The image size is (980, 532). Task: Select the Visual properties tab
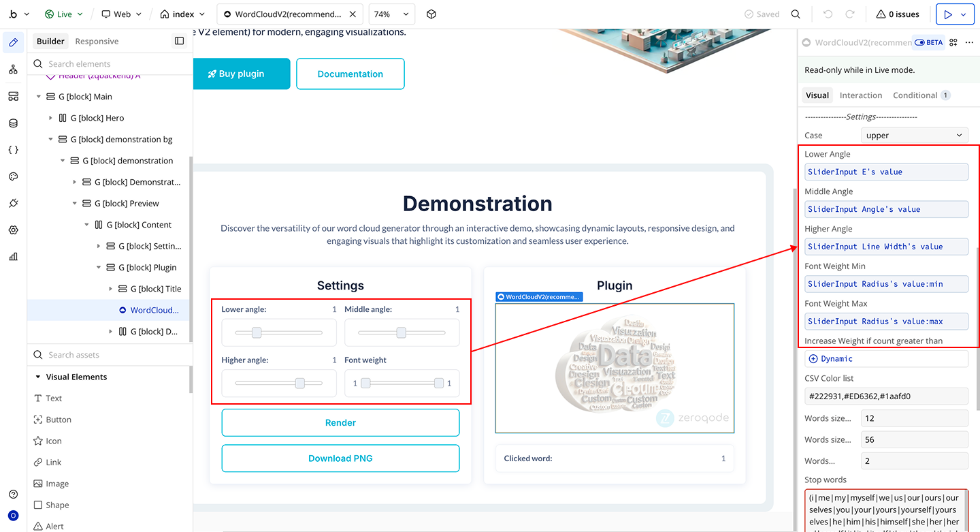point(817,95)
